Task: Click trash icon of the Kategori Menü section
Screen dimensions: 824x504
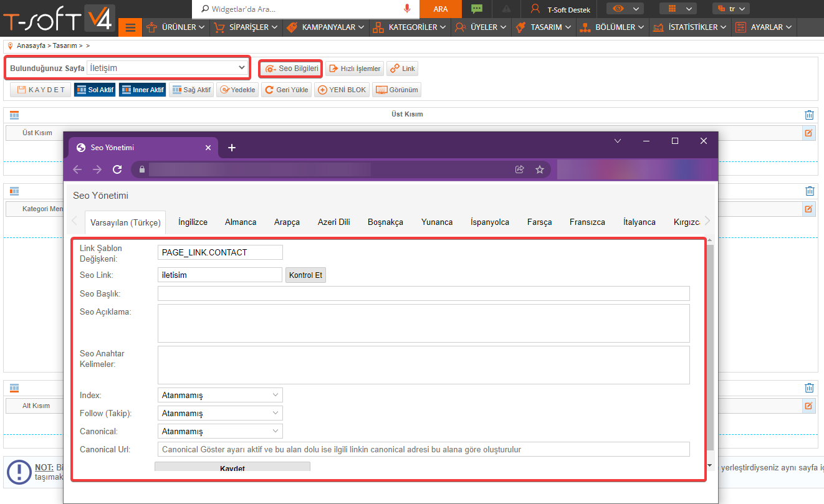Action: pos(809,191)
